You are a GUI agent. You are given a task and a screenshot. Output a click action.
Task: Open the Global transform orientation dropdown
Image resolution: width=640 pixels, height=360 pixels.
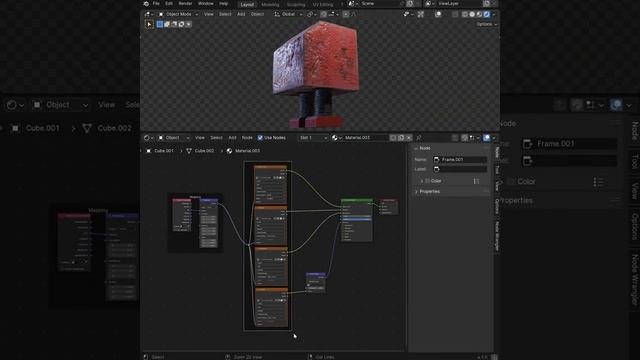click(289, 14)
